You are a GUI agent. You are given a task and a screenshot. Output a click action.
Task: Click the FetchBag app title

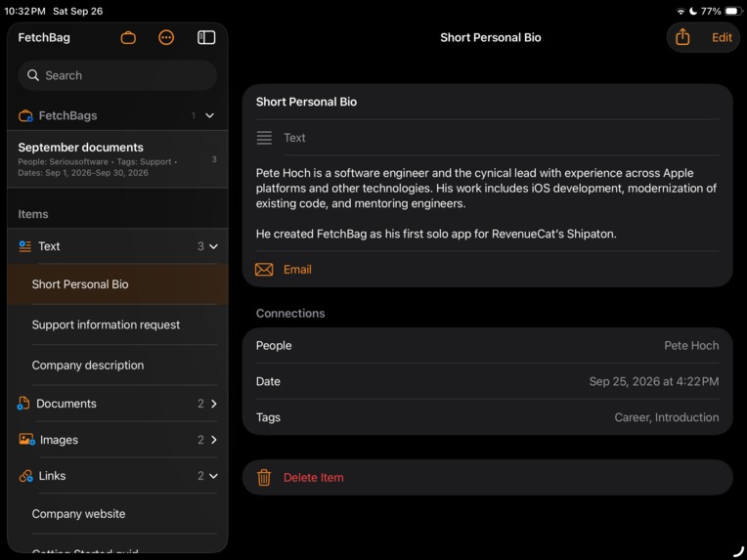tap(44, 37)
